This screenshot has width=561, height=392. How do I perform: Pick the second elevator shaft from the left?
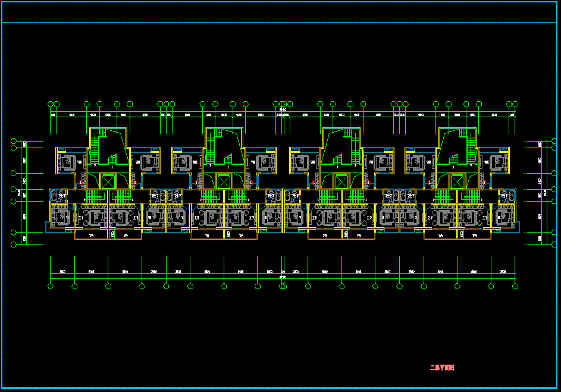tap(224, 181)
